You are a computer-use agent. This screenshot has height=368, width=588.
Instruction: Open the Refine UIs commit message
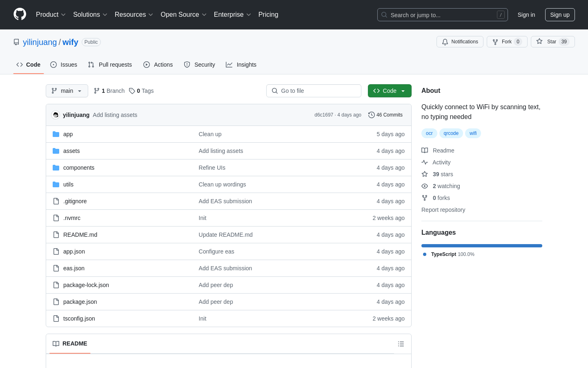pyautogui.click(x=212, y=168)
